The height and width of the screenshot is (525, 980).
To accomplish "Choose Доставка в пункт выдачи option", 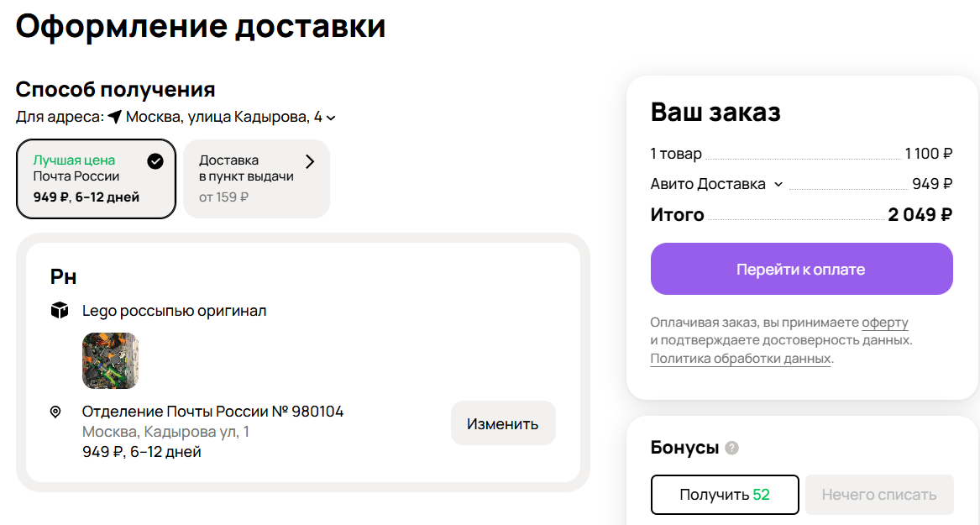I will (x=255, y=178).
